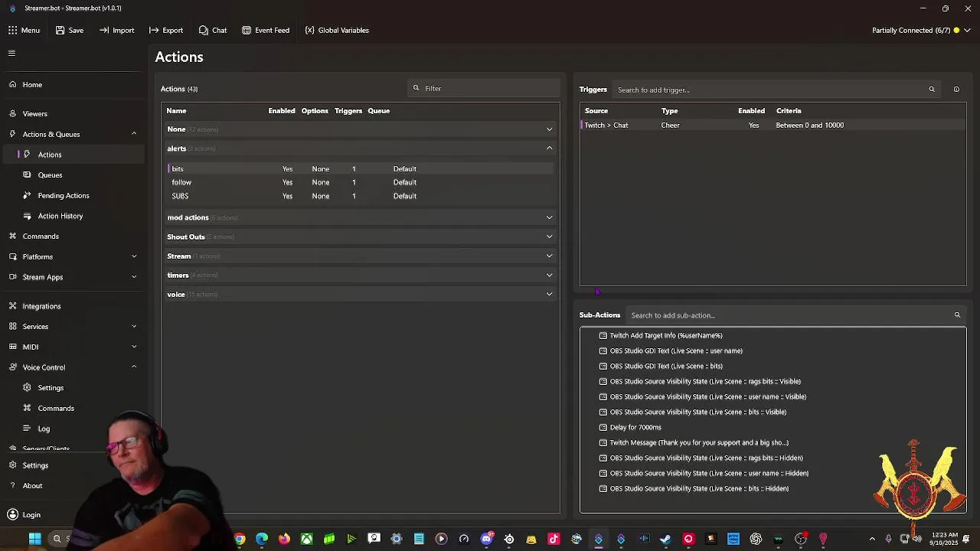Open the hamburger Menu icon in toolbar
The image size is (980, 551).
pyautogui.click(x=24, y=31)
